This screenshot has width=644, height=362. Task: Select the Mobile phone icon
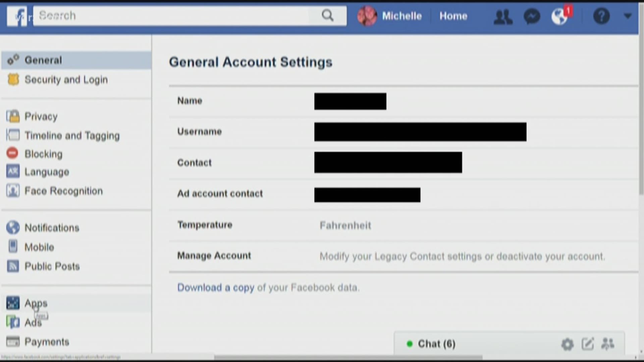pyautogui.click(x=13, y=246)
